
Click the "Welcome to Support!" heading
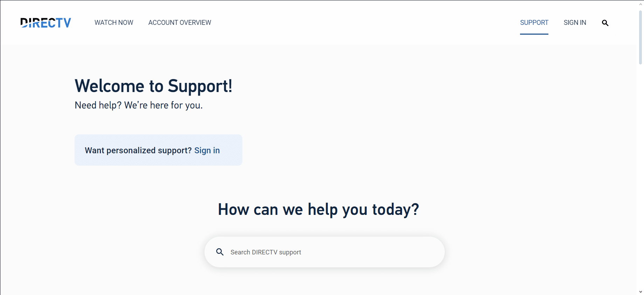point(153,86)
